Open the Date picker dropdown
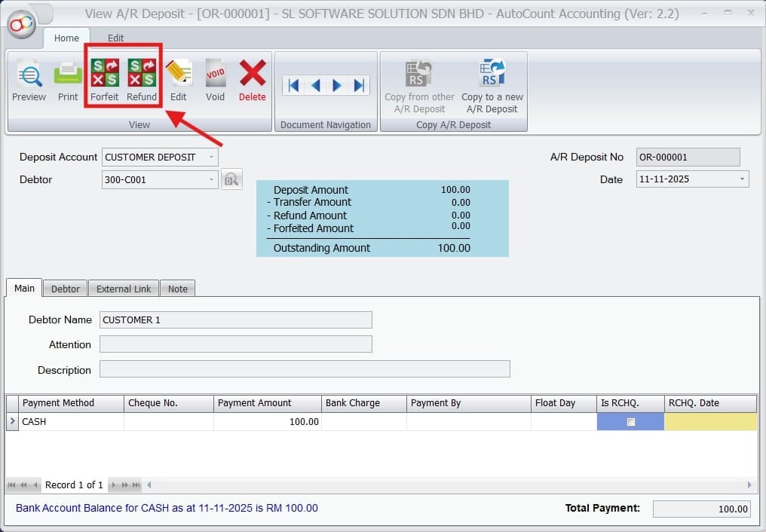 tap(742, 179)
